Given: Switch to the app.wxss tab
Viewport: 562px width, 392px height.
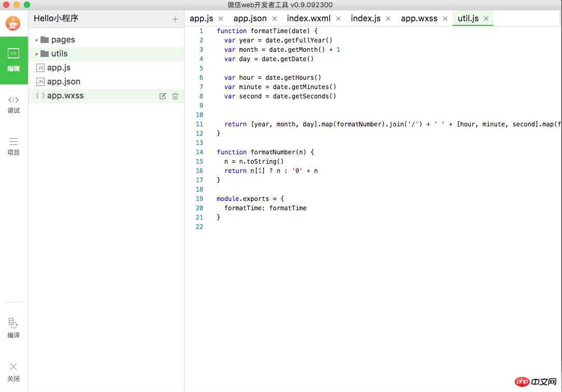Looking at the screenshot, I should point(419,19).
